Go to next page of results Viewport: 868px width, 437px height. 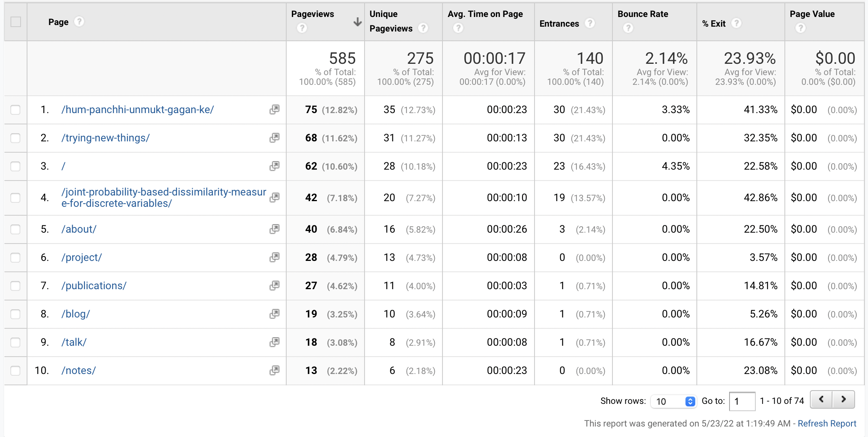pos(843,399)
